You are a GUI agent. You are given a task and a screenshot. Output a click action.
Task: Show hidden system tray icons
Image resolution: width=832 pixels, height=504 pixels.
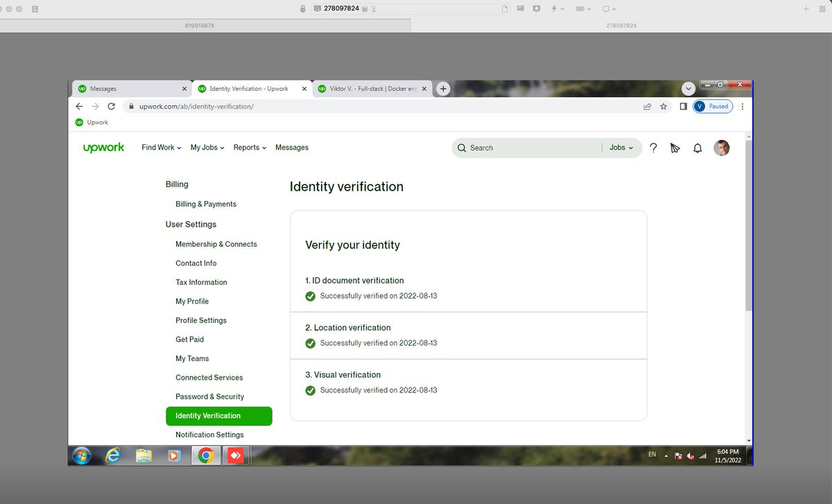point(666,455)
